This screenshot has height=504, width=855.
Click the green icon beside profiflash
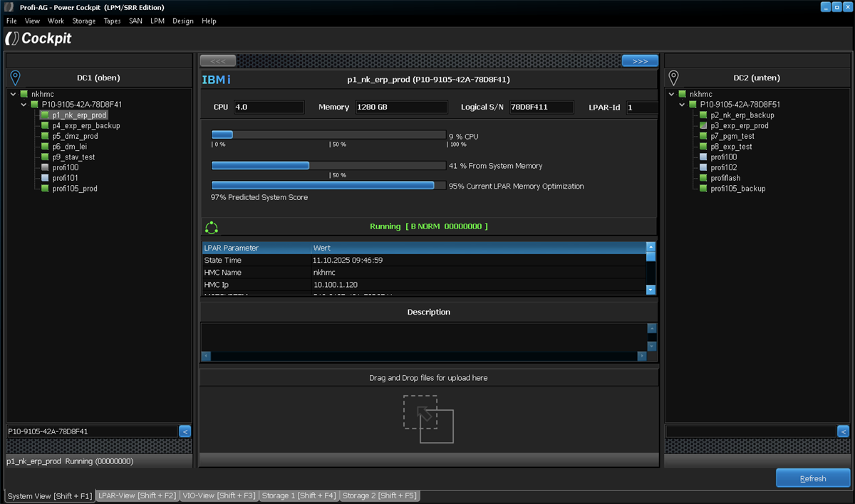coord(703,178)
